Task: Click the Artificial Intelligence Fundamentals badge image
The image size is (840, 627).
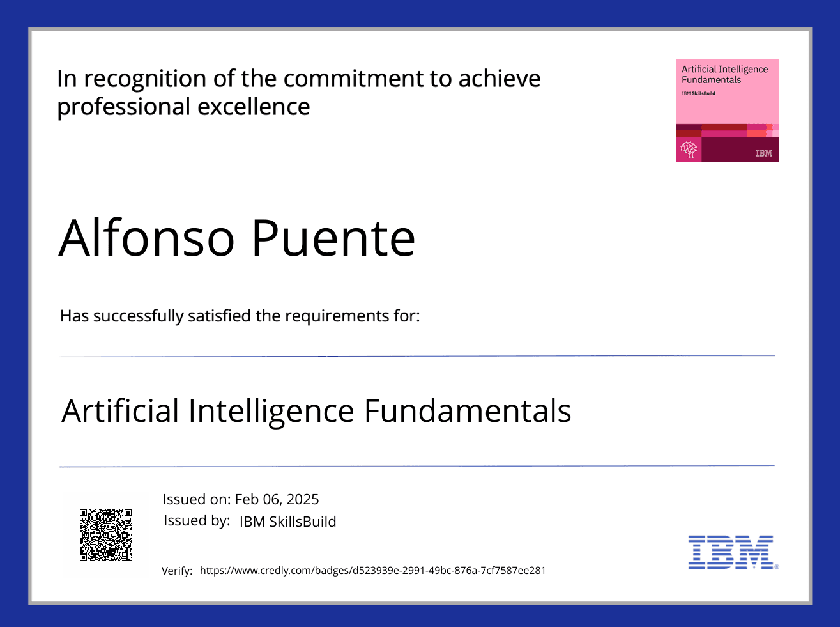Action: pos(728,111)
